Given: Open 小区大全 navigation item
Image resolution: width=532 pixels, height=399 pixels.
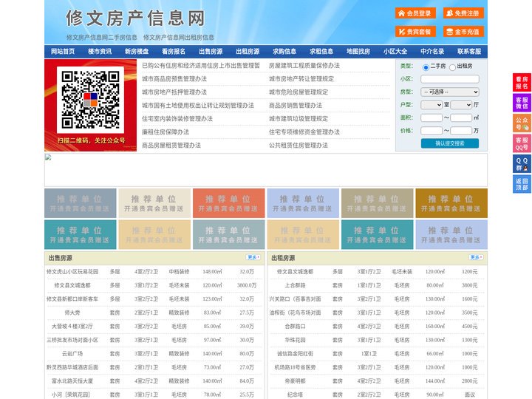Looking at the screenshot, I should (x=395, y=52).
